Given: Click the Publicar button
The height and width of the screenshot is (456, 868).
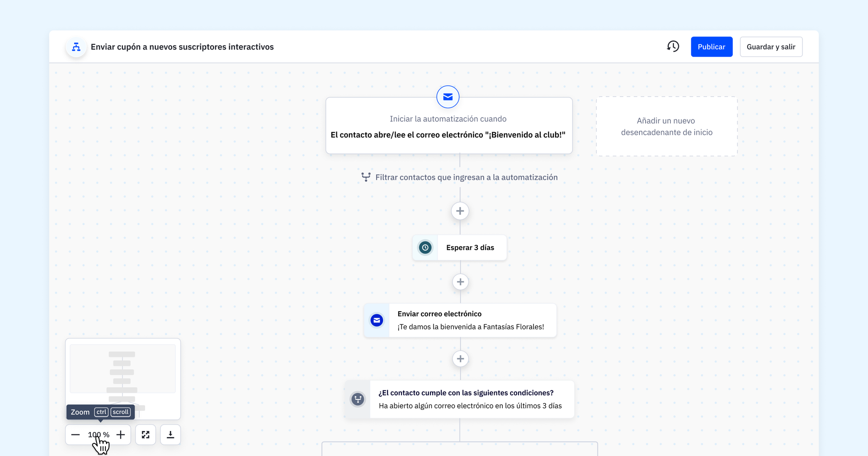Looking at the screenshot, I should click(711, 47).
